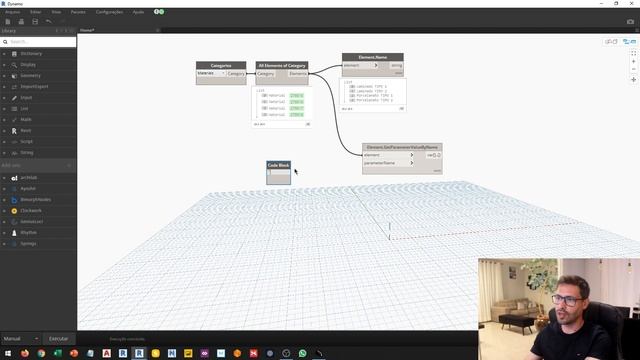Click the Display magnifier library icon
The width and height of the screenshot is (640, 360).
[14, 65]
